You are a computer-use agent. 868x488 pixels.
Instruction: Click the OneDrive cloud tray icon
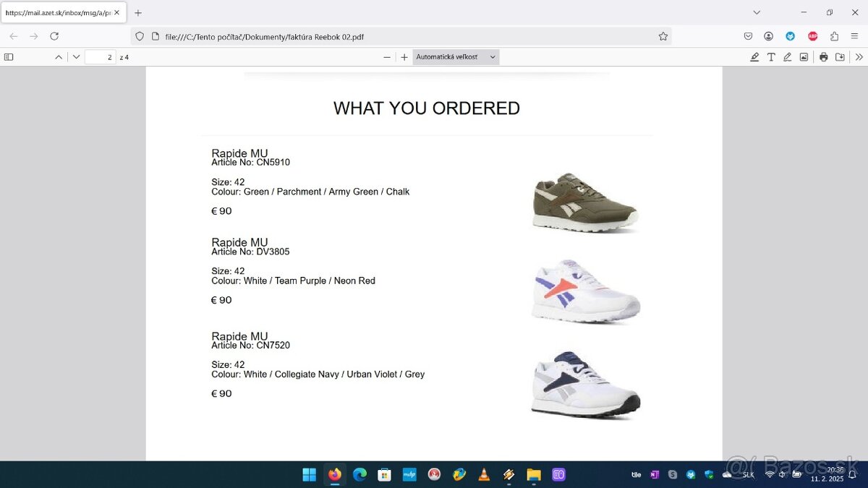point(727,474)
